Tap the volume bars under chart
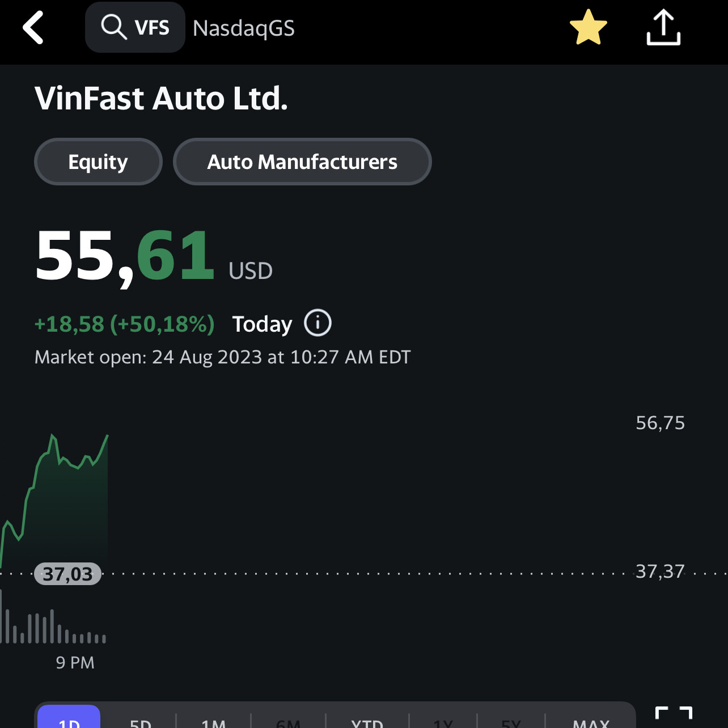This screenshot has width=728, height=728. 51,628
